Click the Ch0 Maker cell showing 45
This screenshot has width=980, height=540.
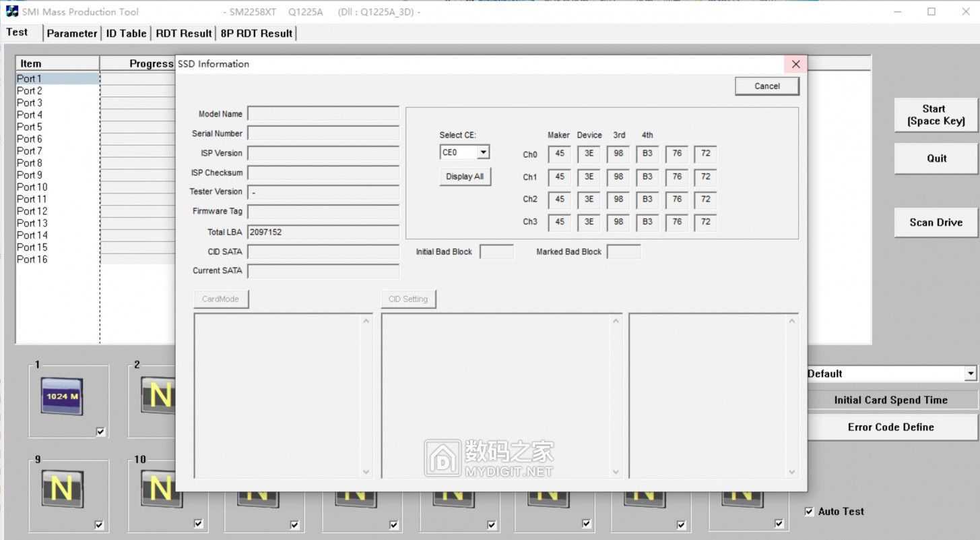point(560,154)
